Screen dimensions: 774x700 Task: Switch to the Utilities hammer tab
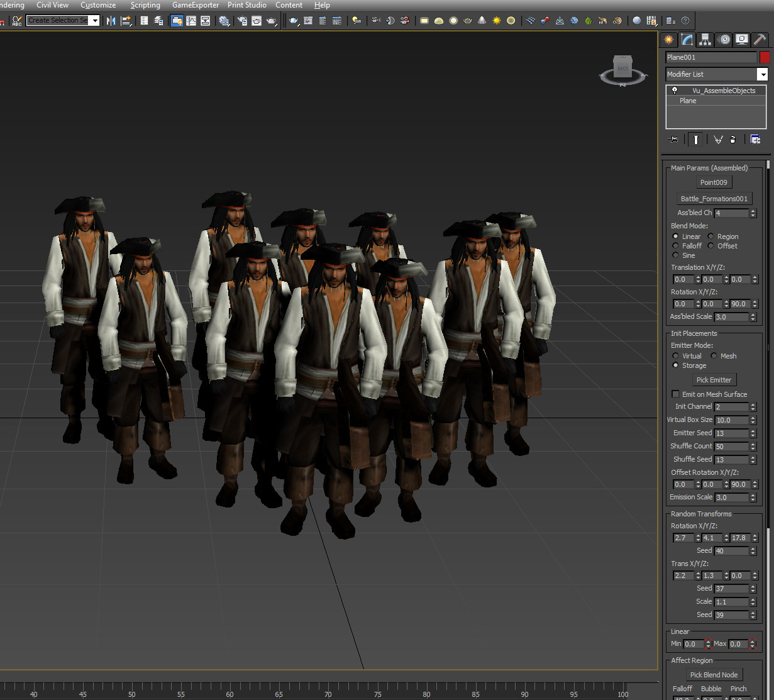click(760, 40)
